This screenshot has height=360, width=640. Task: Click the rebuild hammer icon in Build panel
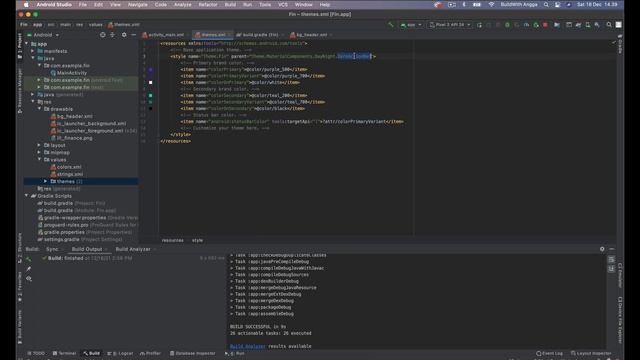click(x=29, y=259)
